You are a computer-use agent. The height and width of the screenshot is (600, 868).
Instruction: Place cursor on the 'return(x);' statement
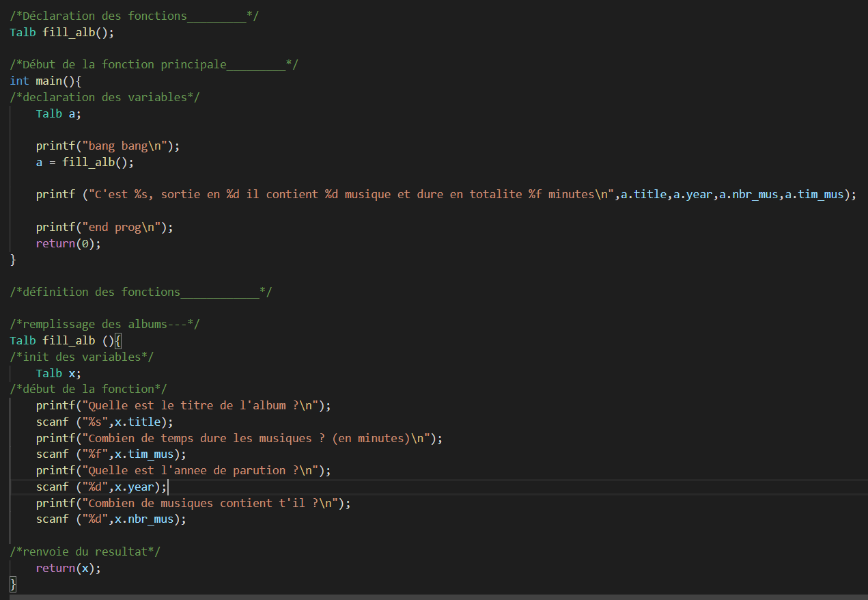(x=68, y=568)
